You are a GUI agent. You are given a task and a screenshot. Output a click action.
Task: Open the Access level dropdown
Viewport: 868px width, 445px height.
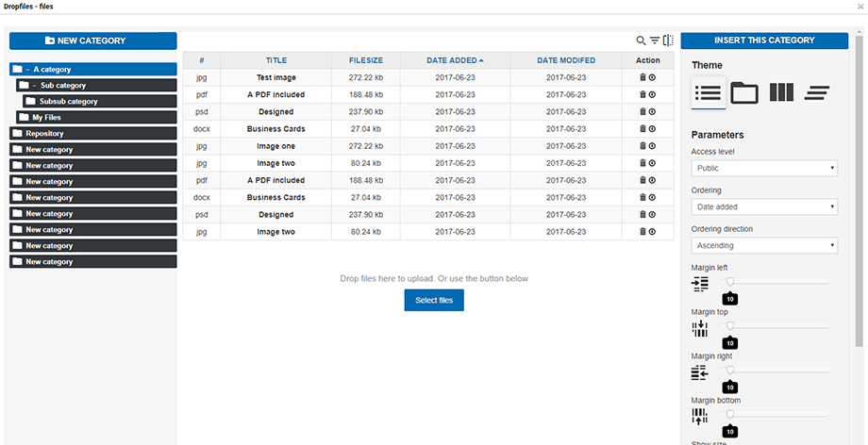pyautogui.click(x=764, y=168)
